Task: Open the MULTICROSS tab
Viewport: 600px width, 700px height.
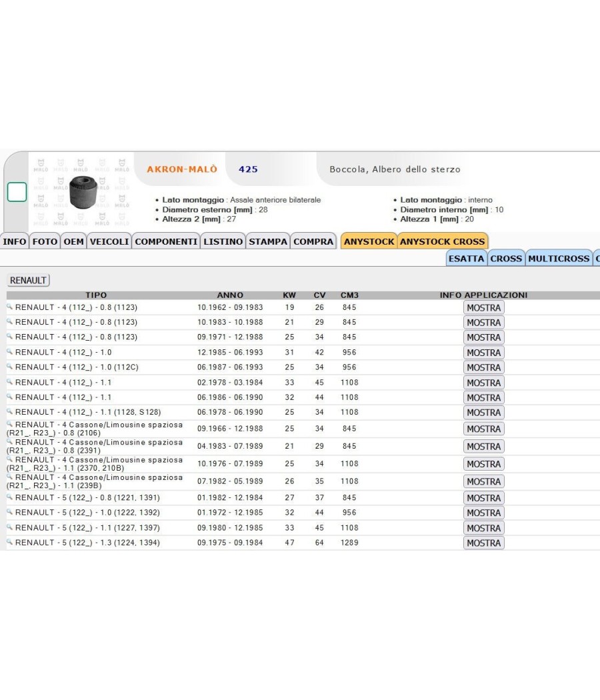Action: point(559,259)
